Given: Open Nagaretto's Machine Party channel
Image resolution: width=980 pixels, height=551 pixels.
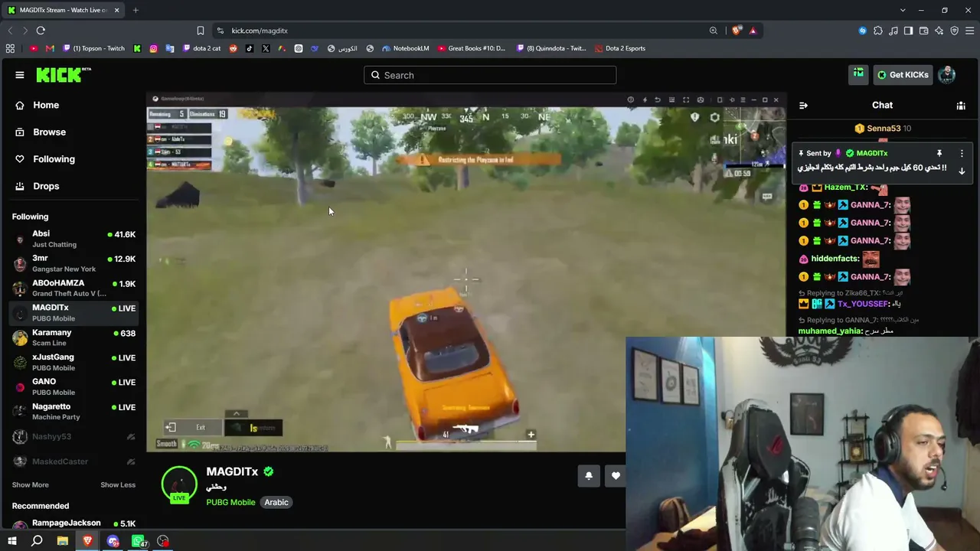Looking at the screenshot, I should pyautogui.click(x=73, y=412).
